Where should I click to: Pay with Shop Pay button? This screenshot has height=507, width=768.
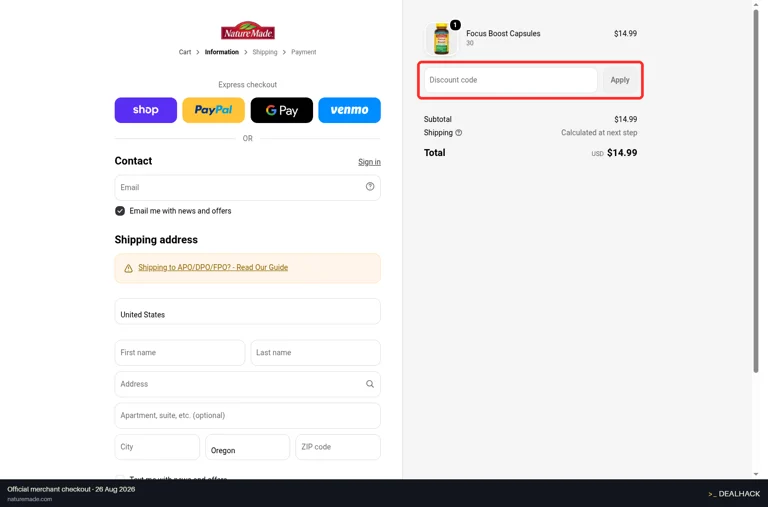[x=145, y=110]
